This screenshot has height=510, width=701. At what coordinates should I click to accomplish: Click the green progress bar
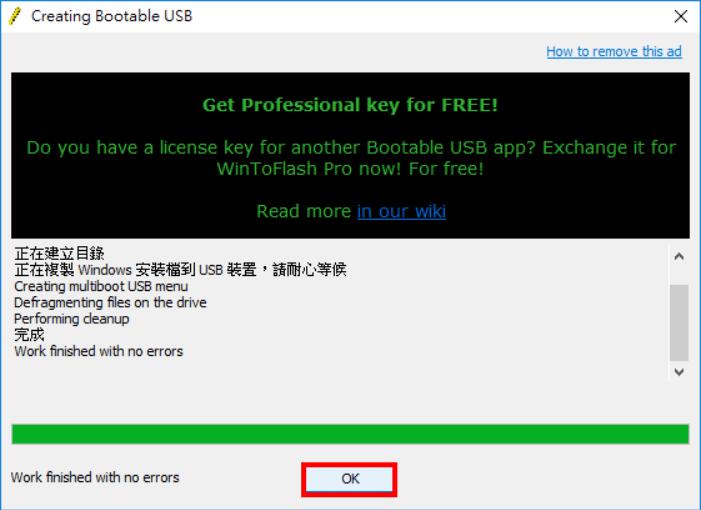350,434
